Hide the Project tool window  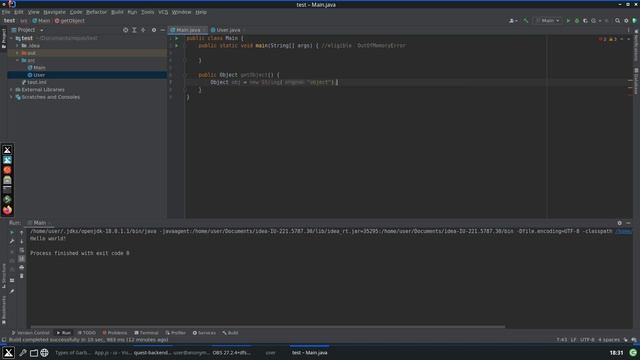tap(162, 30)
